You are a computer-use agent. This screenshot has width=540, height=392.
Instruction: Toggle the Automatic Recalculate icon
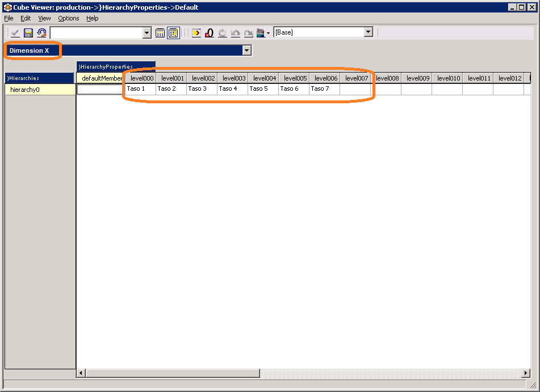173,33
